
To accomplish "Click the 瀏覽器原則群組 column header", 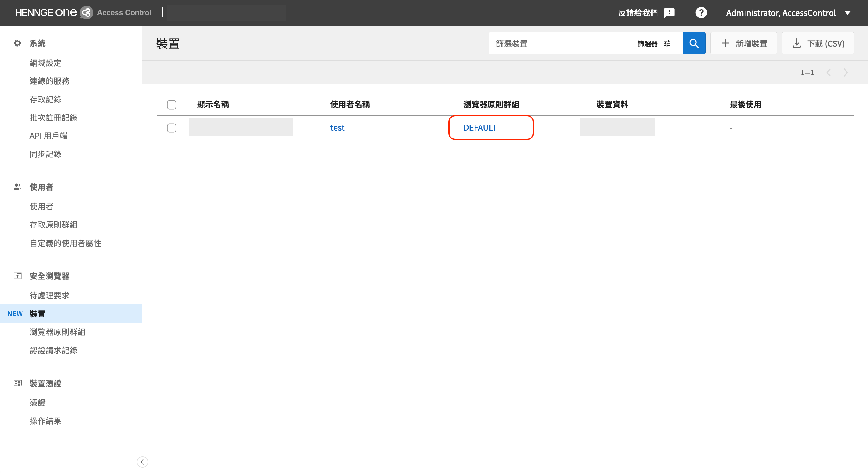I will pos(491,105).
